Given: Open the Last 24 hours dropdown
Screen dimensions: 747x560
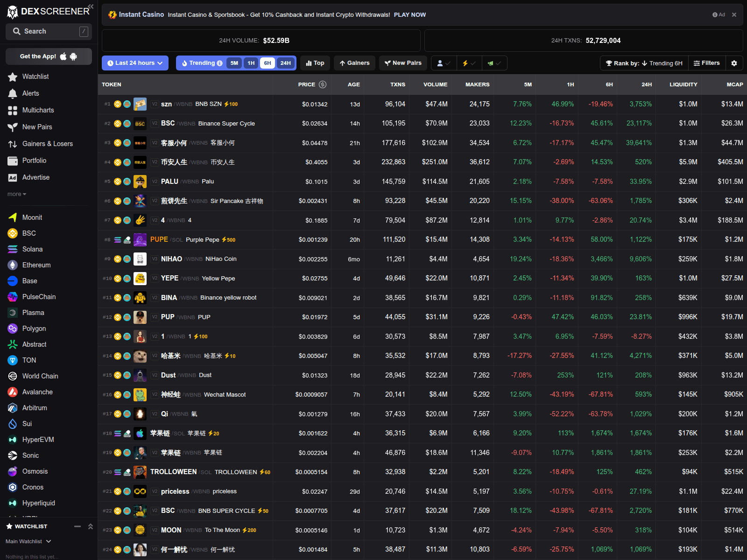Looking at the screenshot, I should point(134,63).
